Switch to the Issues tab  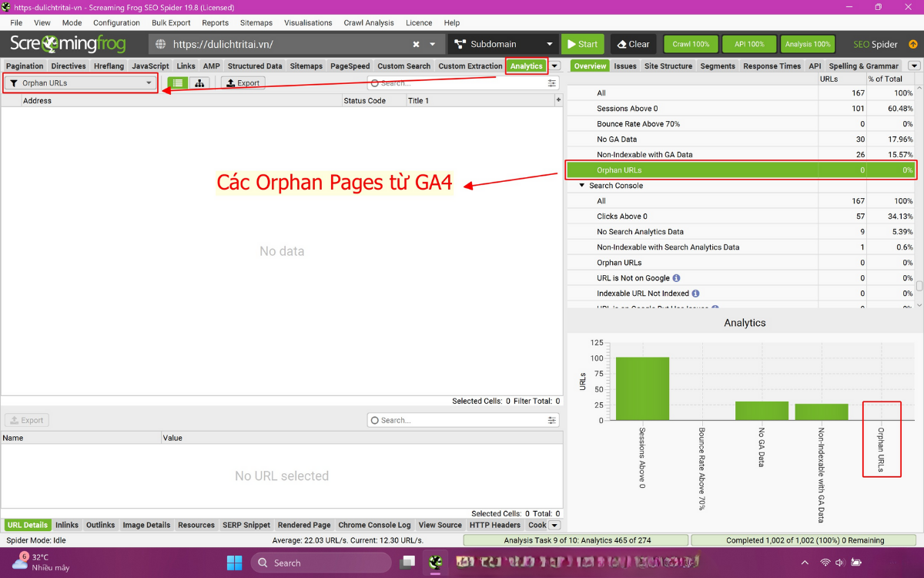coord(624,66)
